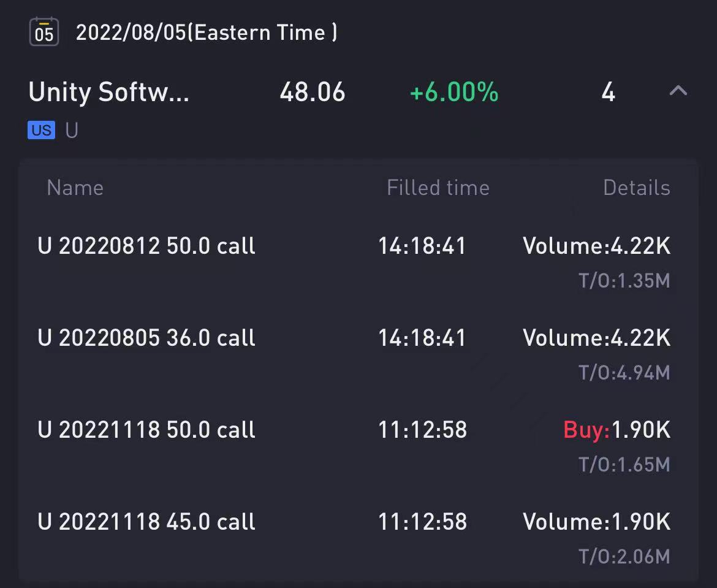Click the Details column header
717x588 pixels.
point(637,188)
